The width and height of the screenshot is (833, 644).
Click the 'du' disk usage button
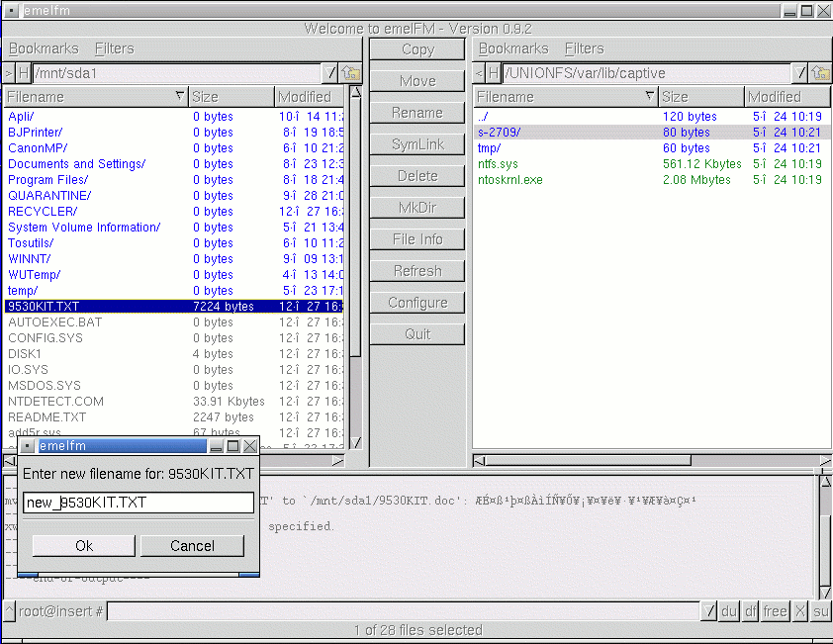tap(729, 611)
